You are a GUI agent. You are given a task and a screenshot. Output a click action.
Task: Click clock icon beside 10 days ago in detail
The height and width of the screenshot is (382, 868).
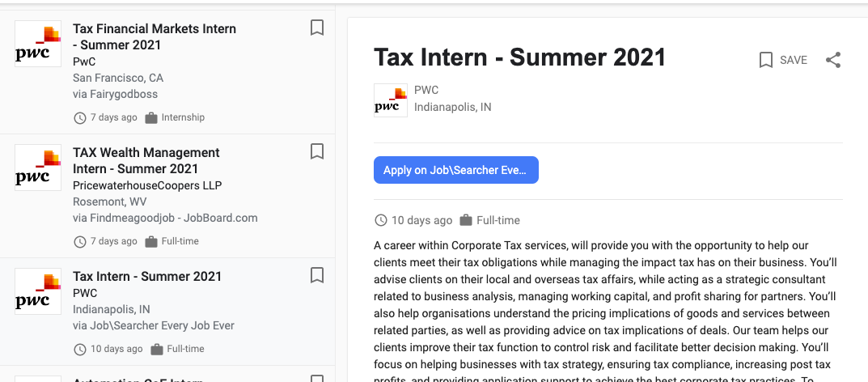tap(381, 220)
